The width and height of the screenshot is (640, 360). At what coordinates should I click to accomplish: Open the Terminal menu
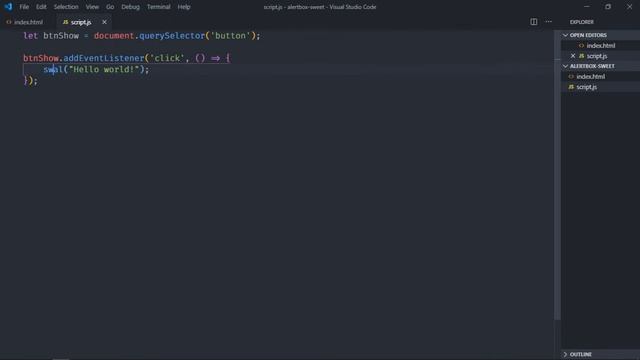pyautogui.click(x=158, y=7)
